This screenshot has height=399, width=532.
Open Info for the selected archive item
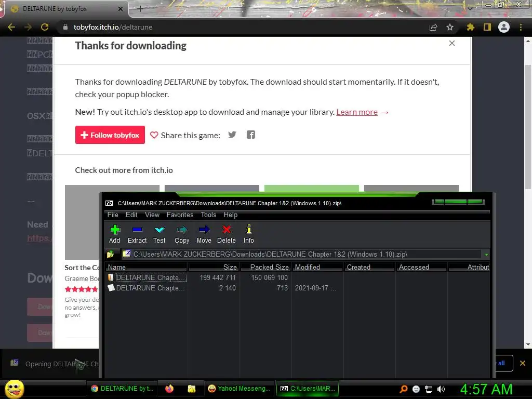(x=249, y=234)
